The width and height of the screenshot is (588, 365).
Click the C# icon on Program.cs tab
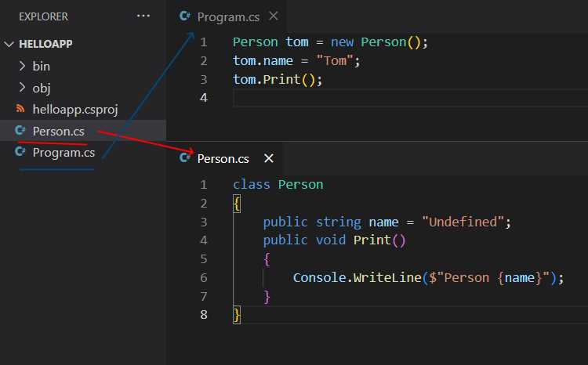pos(184,16)
